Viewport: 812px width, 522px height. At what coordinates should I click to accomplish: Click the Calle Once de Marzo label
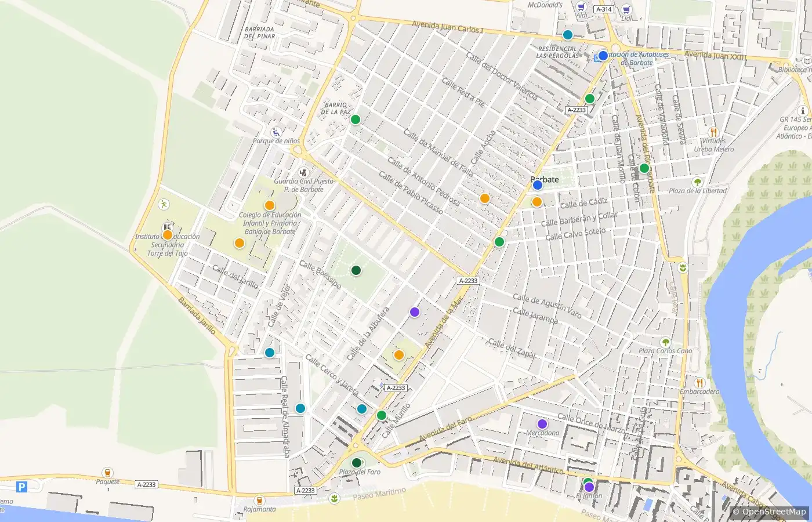[x=591, y=423]
